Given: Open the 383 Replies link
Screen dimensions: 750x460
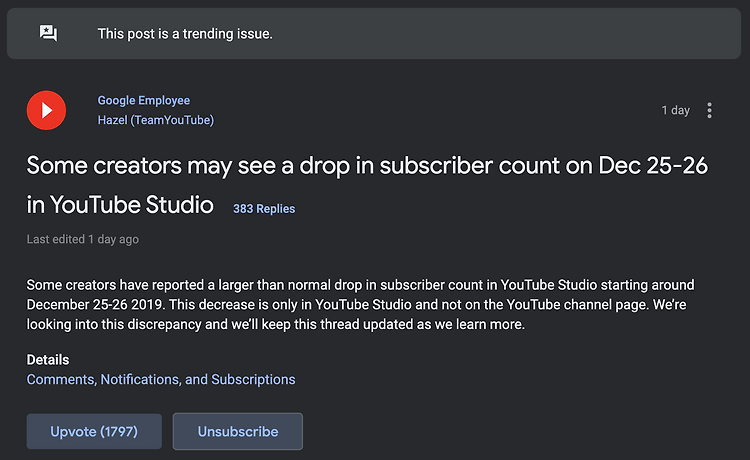Looking at the screenshot, I should point(264,209).
